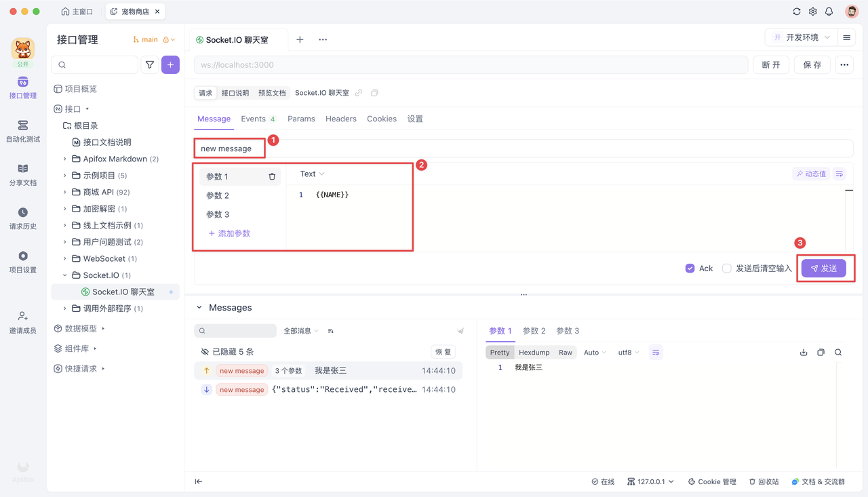Click 保存 save button
The width and height of the screenshot is (868, 497).
[x=812, y=65]
